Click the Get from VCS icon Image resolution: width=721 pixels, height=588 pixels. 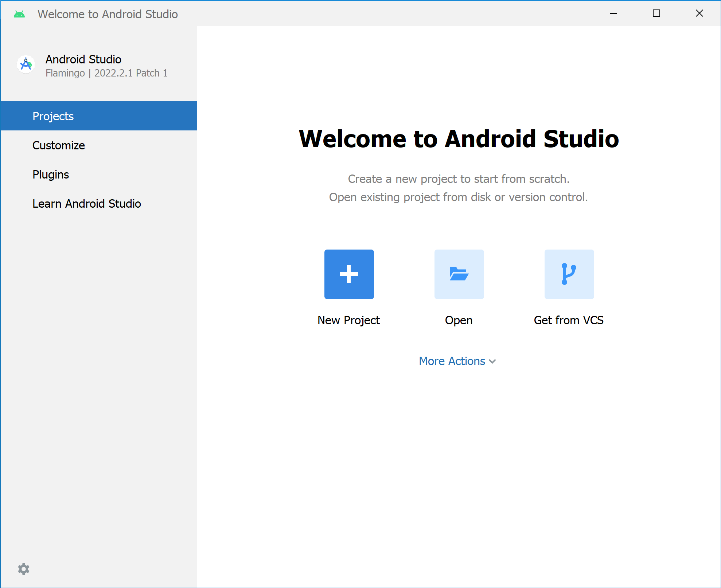[568, 274]
